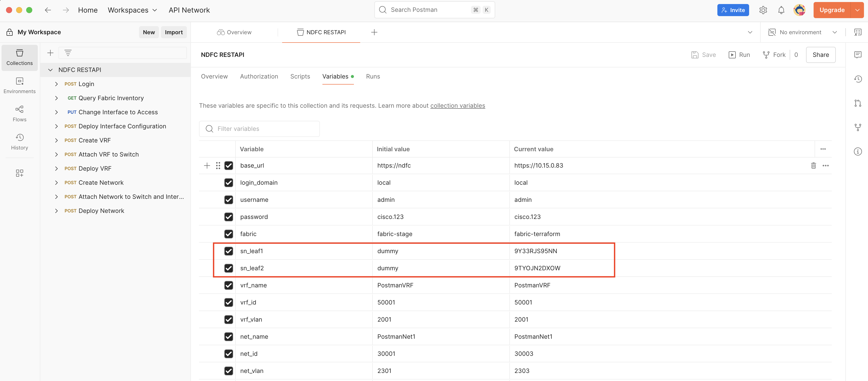
Task: Collapse the NDFC RESTAPI collection
Action: pos(50,70)
